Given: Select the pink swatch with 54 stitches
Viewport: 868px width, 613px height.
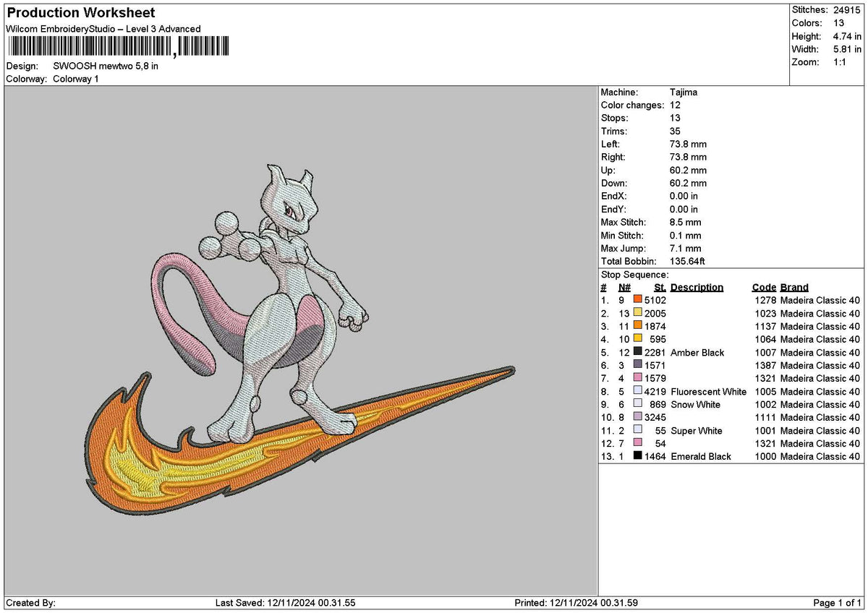Looking at the screenshot, I should 638,443.
